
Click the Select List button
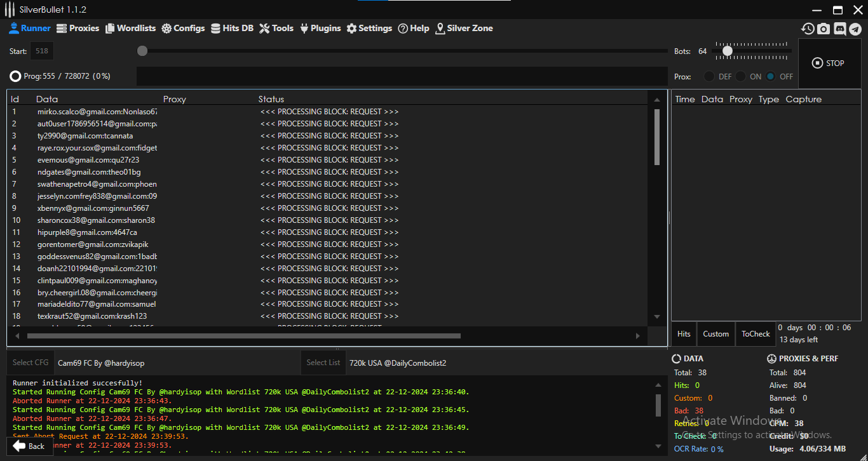(x=323, y=363)
